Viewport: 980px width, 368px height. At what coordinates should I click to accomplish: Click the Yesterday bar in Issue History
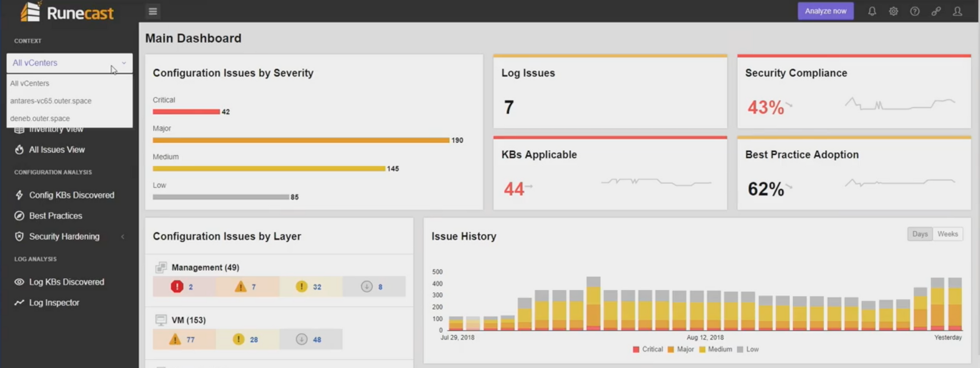[x=955, y=304]
